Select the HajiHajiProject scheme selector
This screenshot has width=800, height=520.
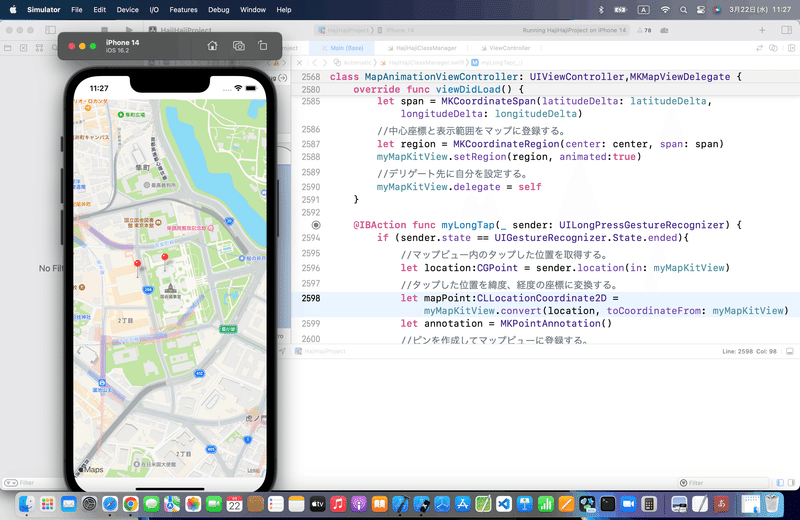coord(343,30)
